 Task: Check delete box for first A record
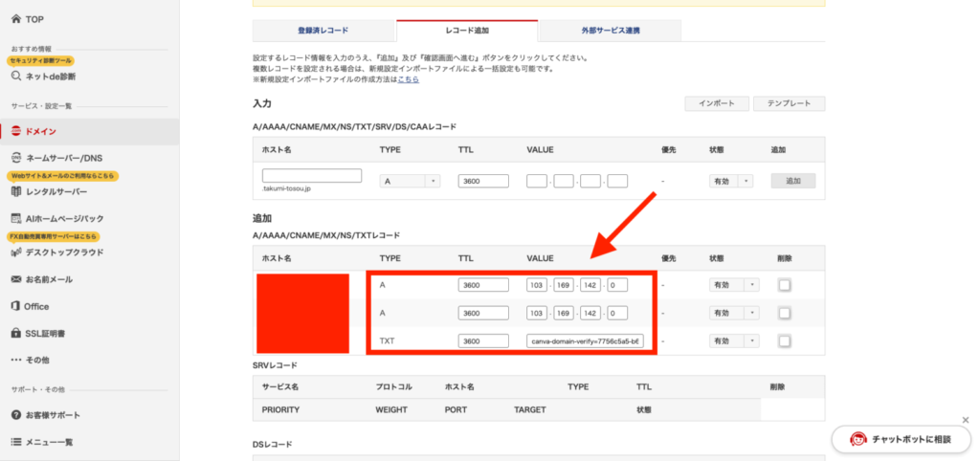tap(785, 285)
